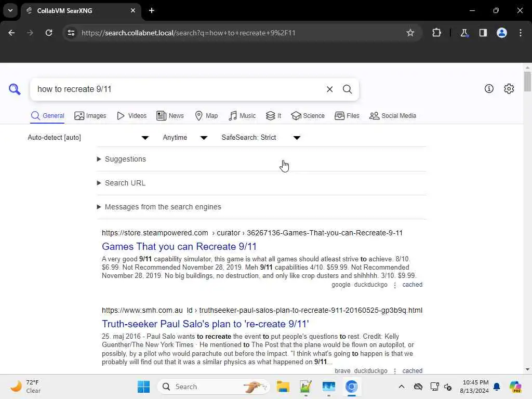The image size is (532, 399).
Task: Open weather widget 72°F Clear
Action: 25,387
